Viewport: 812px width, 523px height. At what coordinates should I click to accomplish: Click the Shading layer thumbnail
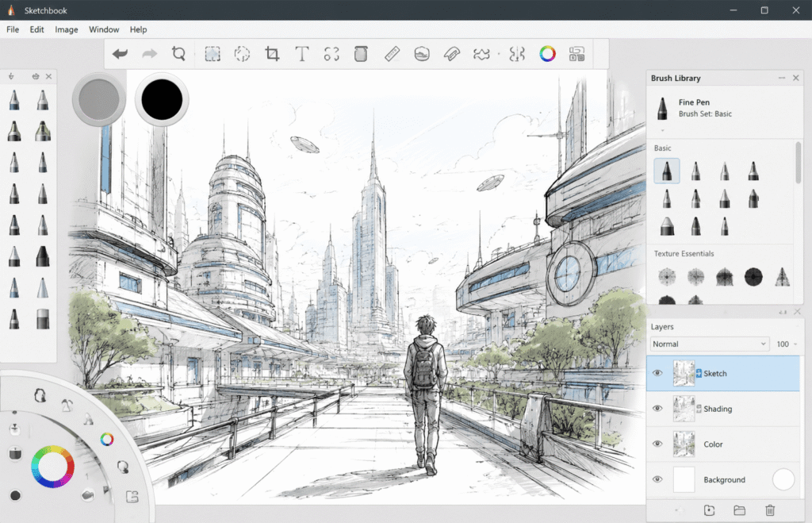684,409
